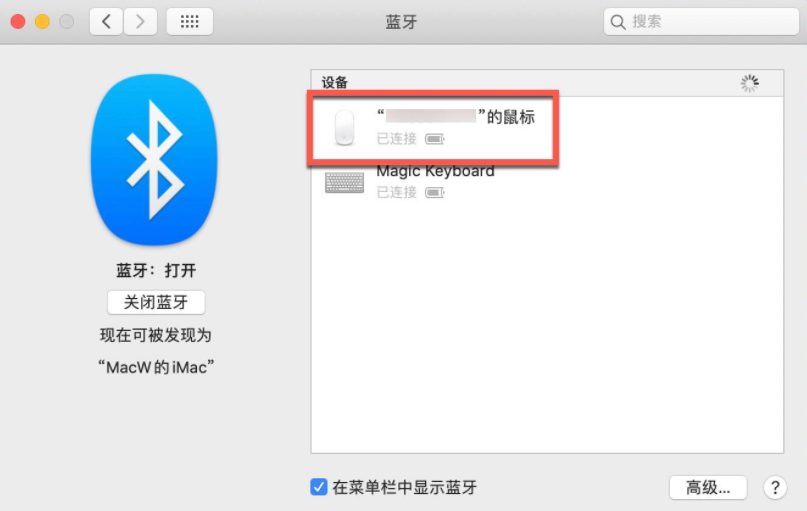The height and width of the screenshot is (511, 807).
Task: Go forward with the right chevron button
Action: tap(140, 22)
